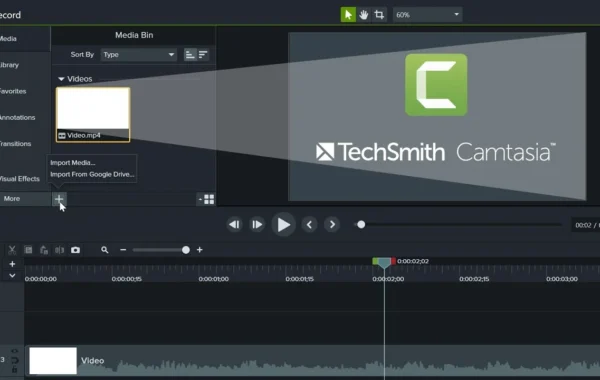Click the 0:00:03;00 ruler mark
Image resolution: width=600 pixels, height=380 pixels.
(x=561, y=279)
